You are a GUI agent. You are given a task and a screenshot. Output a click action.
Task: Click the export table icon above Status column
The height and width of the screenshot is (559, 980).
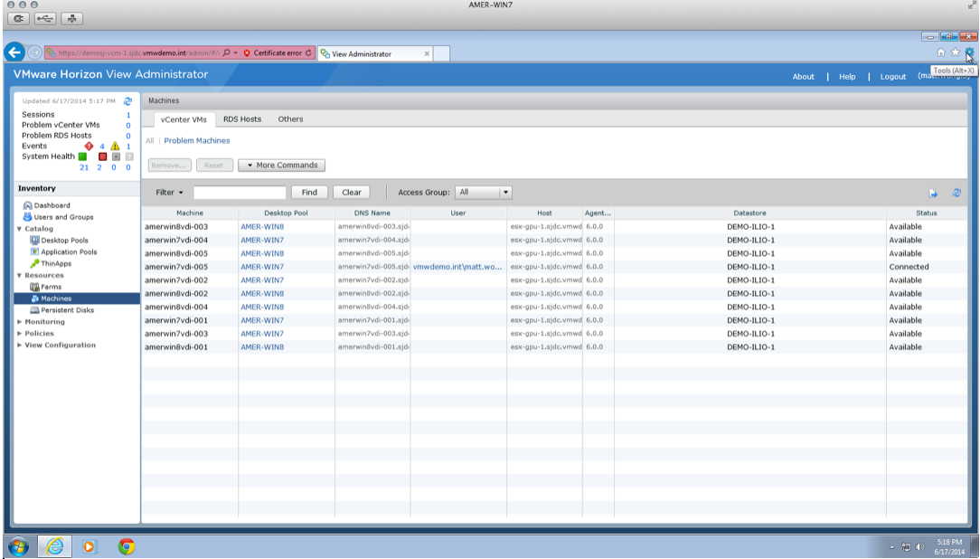(x=932, y=194)
